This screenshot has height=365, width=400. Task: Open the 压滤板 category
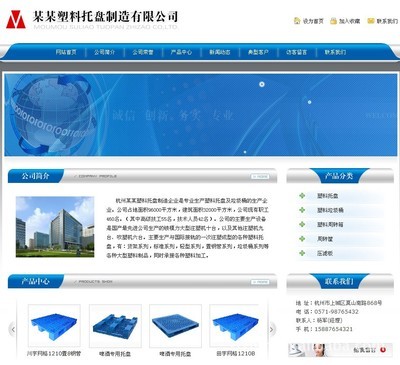pos(325,253)
